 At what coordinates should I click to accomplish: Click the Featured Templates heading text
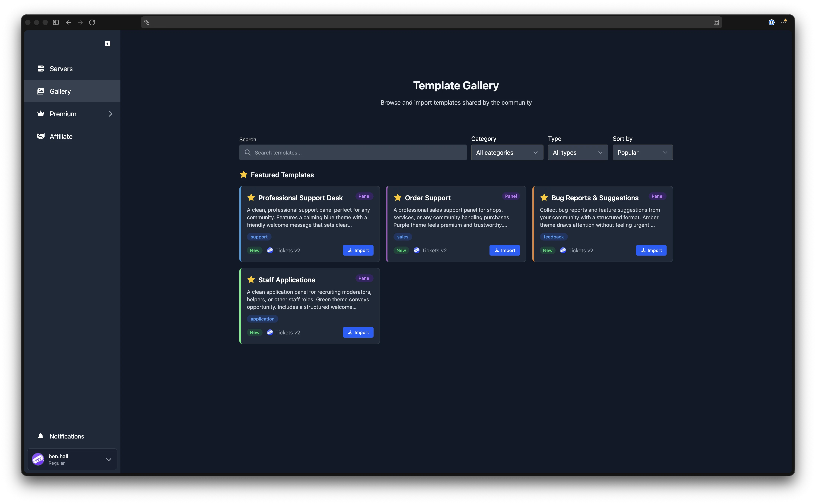(282, 175)
